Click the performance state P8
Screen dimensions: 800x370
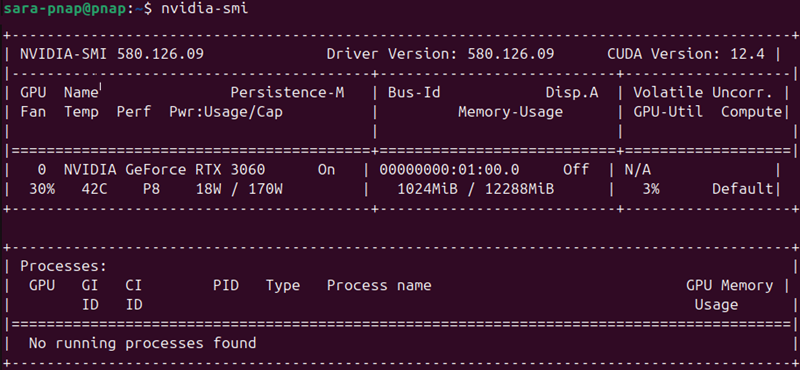(x=152, y=189)
